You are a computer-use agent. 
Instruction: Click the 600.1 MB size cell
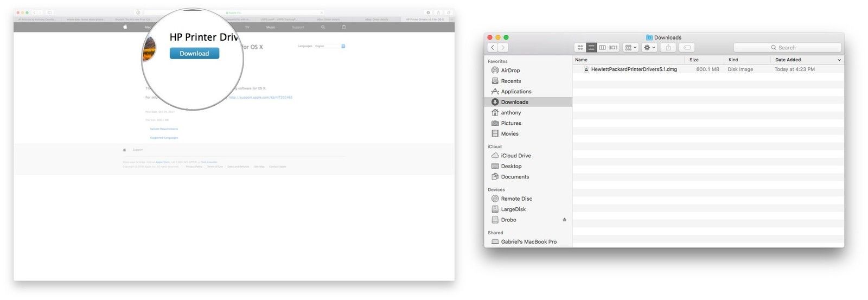coord(707,69)
